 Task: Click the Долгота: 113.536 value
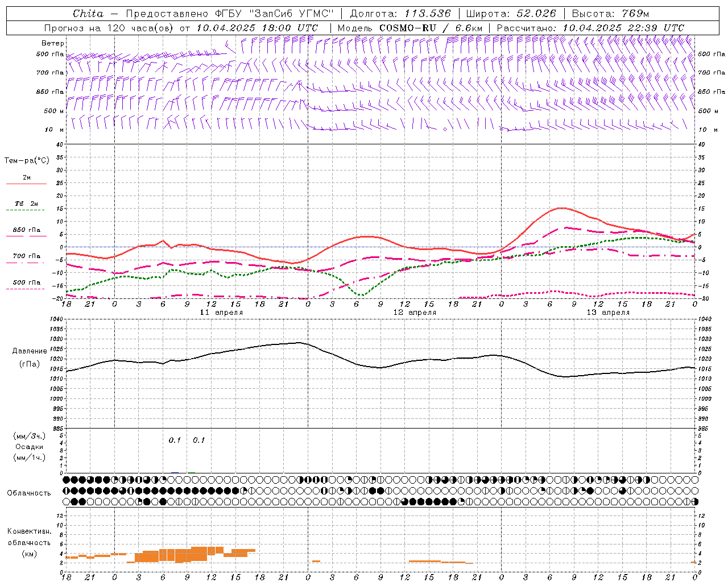point(400,14)
